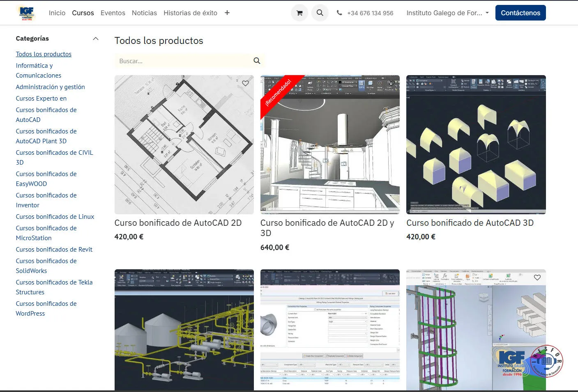This screenshot has width=578, height=392.
Task: Click the phone icon beside +34 number
Action: click(339, 13)
